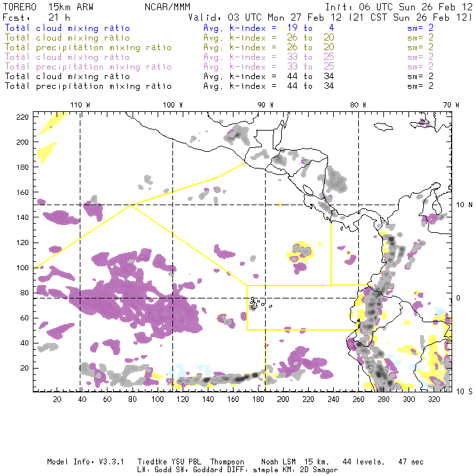Select the yellow "R" marker on the map
This screenshot has width=476, height=476.
click(320, 244)
